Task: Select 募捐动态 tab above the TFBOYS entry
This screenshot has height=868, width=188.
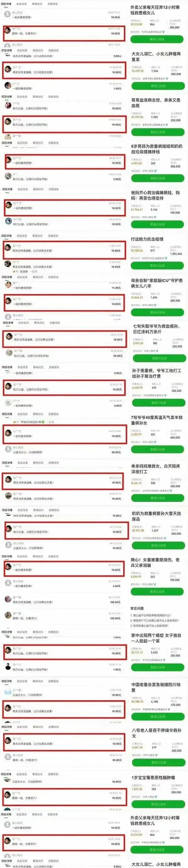Action: (38, 414)
